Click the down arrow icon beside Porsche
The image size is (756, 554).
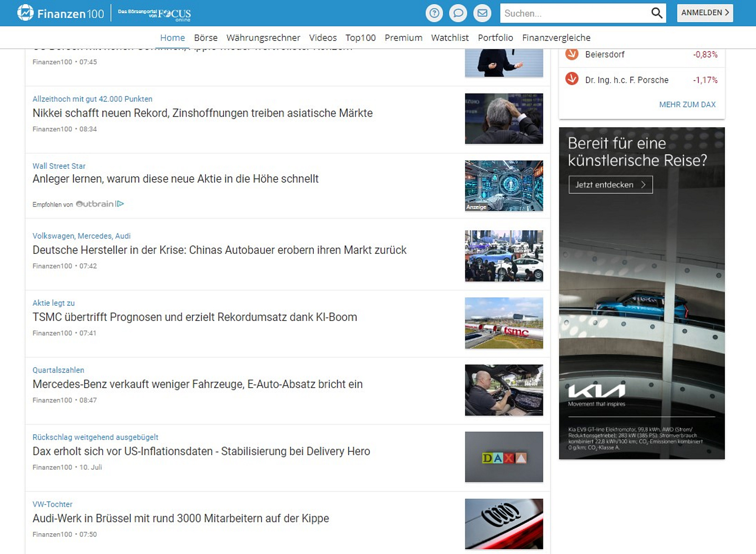572,79
